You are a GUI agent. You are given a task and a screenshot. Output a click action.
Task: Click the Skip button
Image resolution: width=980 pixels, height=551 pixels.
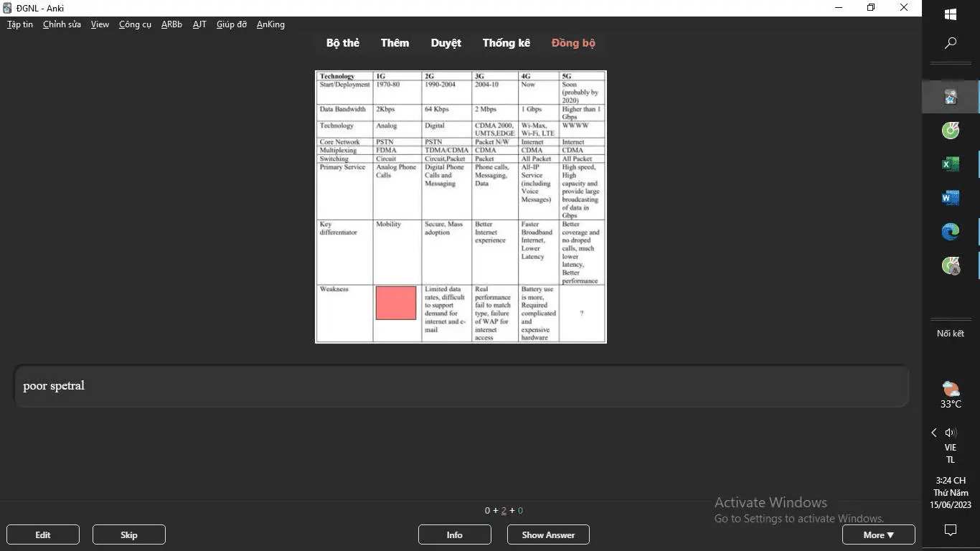pyautogui.click(x=129, y=534)
